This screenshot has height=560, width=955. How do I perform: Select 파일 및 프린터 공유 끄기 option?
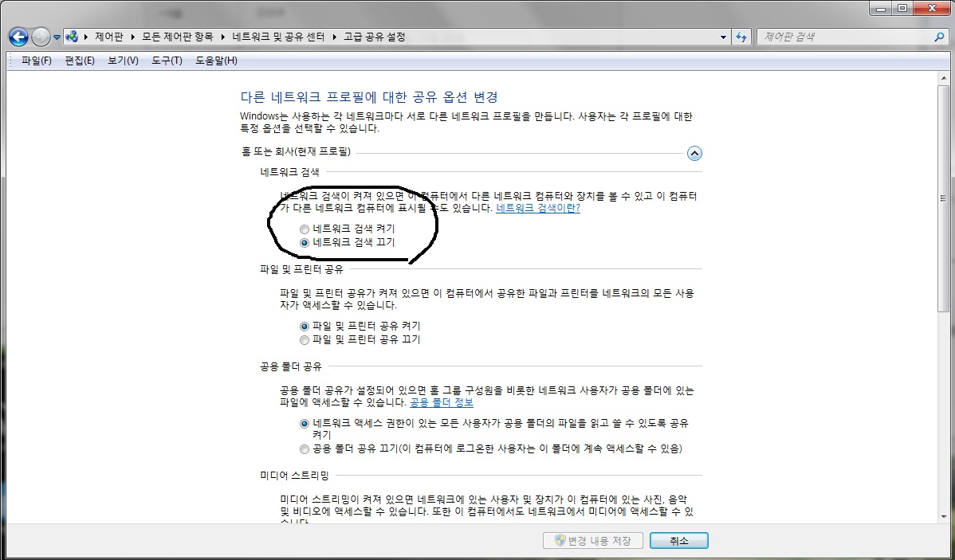click(x=305, y=340)
